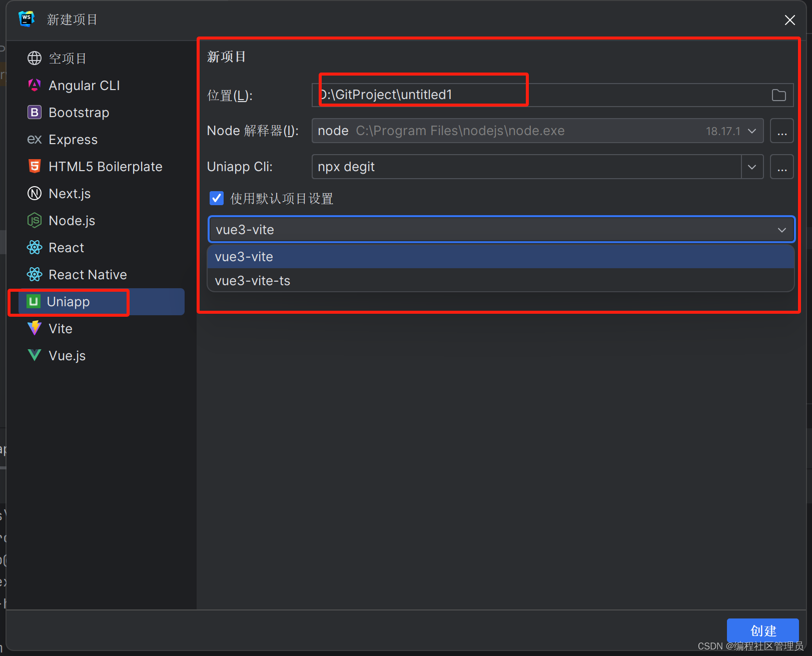Select the React project template
The width and height of the screenshot is (812, 656).
66,247
